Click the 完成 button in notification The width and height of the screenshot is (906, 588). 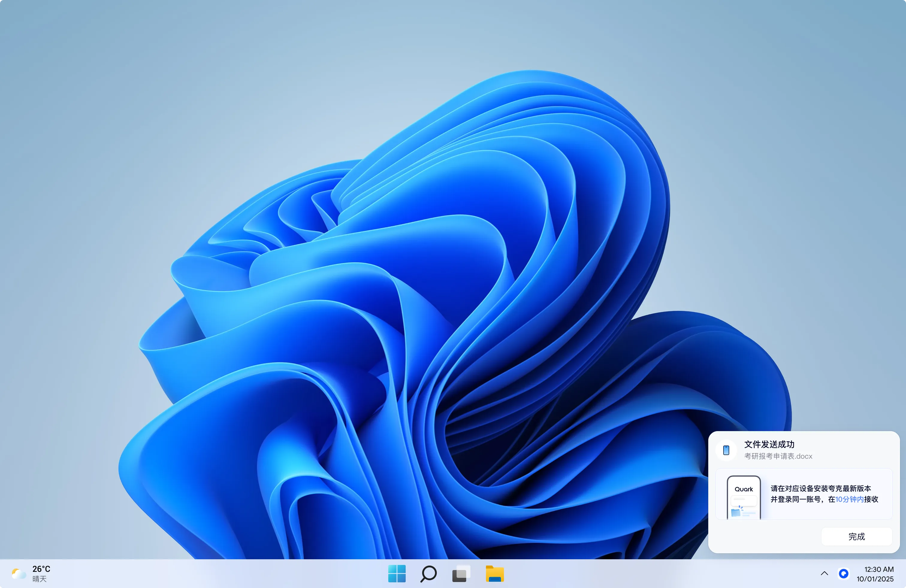(x=857, y=536)
